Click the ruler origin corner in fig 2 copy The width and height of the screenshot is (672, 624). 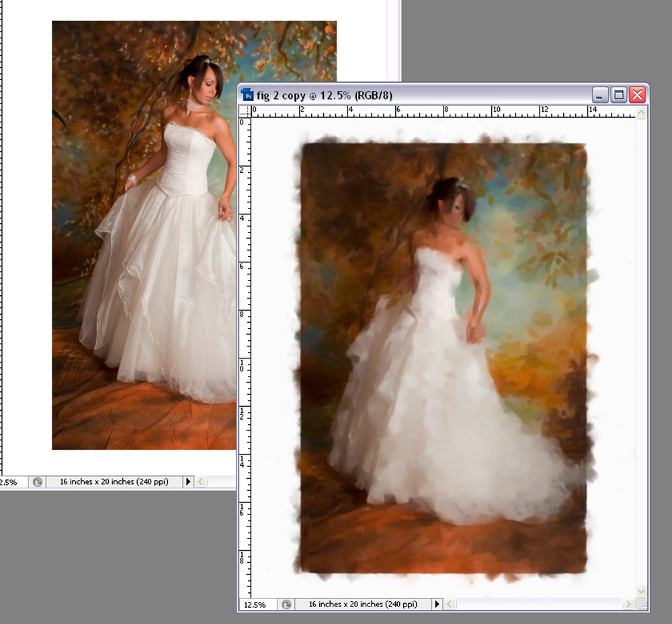tap(245, 112)
